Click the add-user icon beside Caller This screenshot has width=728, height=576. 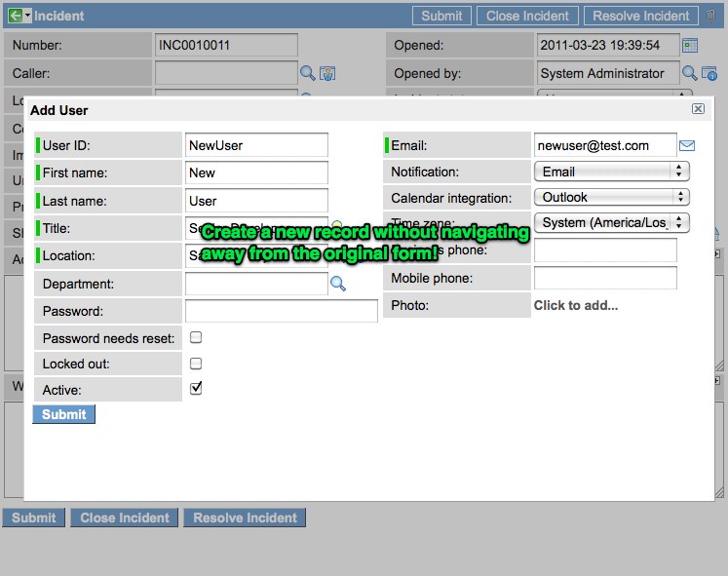(x=327, y=73)
